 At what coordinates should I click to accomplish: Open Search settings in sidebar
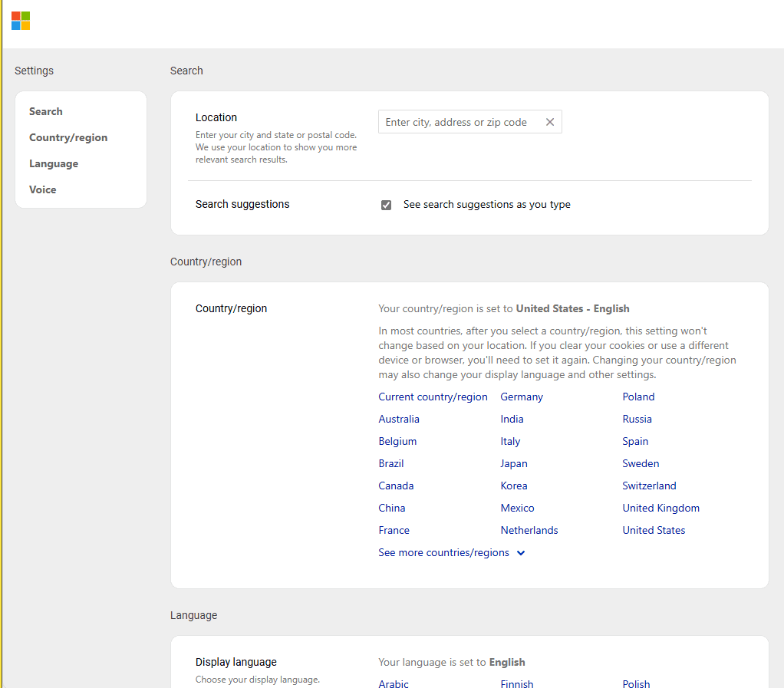[46, 111]
